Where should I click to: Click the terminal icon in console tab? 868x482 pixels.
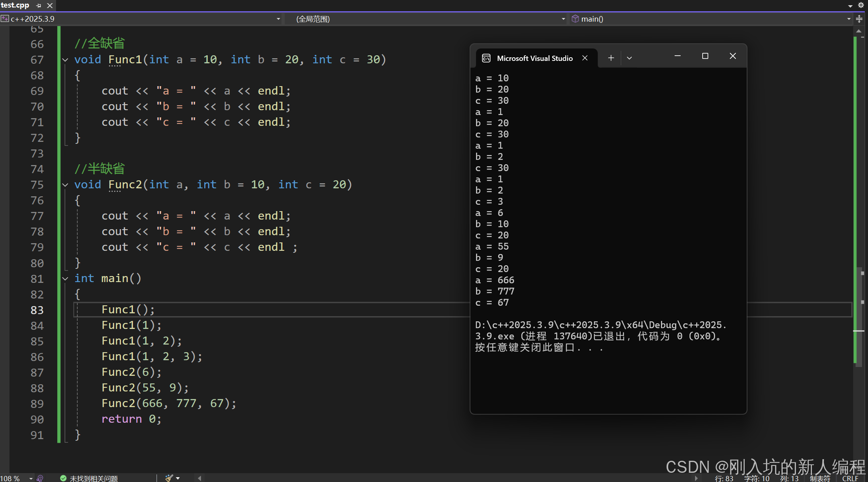(486, 58)
